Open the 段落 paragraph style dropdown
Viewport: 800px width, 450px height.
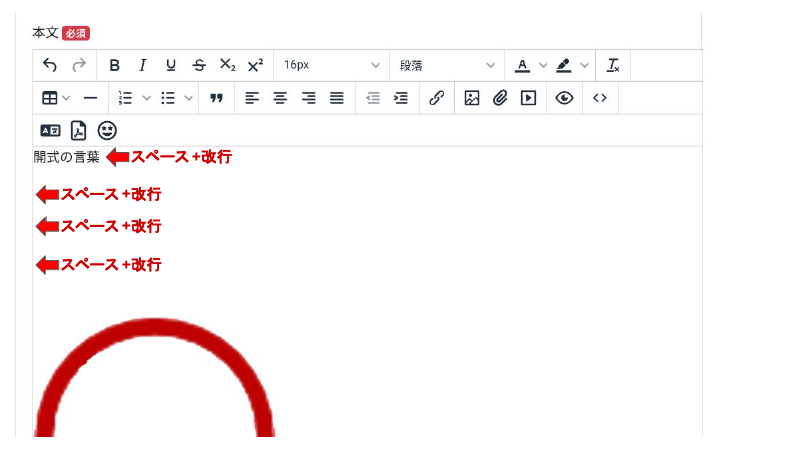coord(447,65)
